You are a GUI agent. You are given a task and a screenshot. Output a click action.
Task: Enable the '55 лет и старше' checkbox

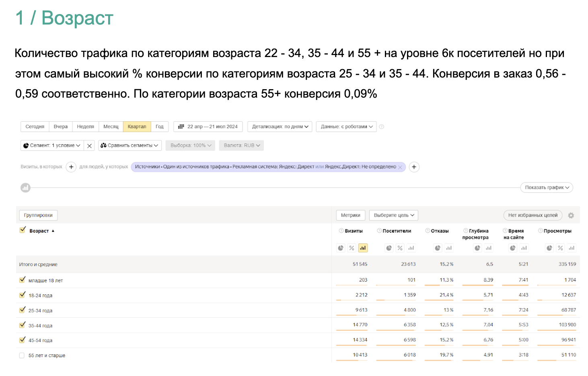[22, 356]
